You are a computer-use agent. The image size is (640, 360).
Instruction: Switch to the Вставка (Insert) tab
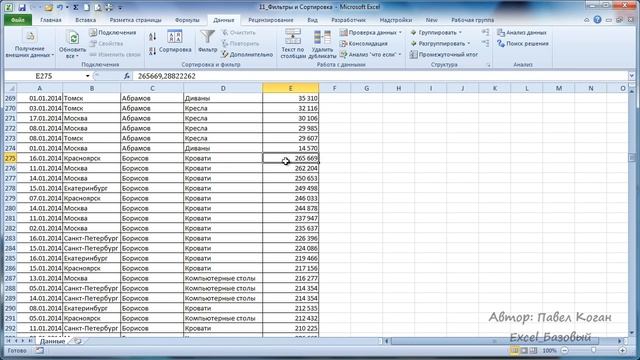point(86,20)
